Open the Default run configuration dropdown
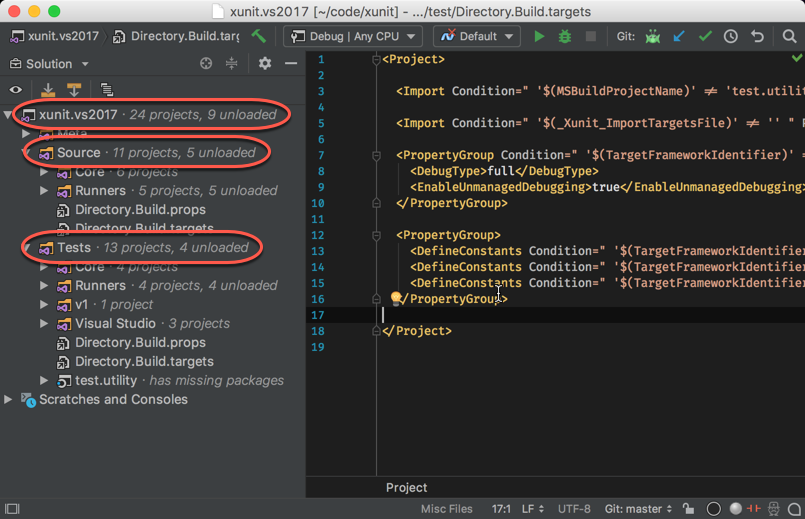 (x=476, y=36)
